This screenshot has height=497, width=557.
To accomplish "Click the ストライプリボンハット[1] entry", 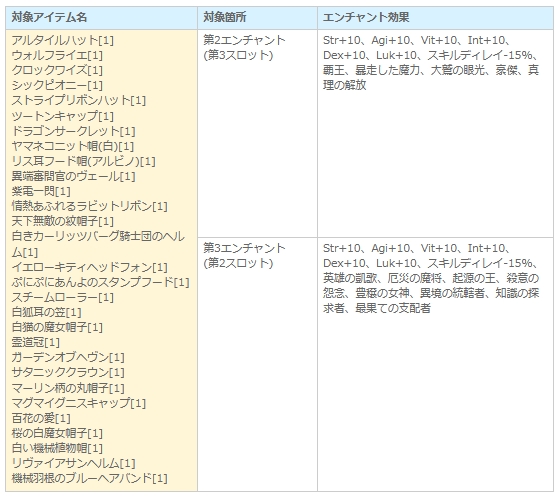I will click(x=79, y=101).
